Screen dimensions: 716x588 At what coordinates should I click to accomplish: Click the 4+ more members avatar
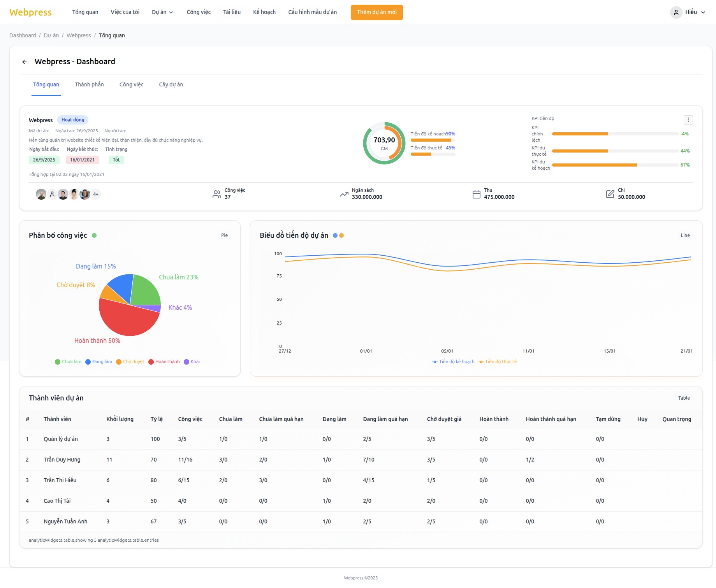96,194
